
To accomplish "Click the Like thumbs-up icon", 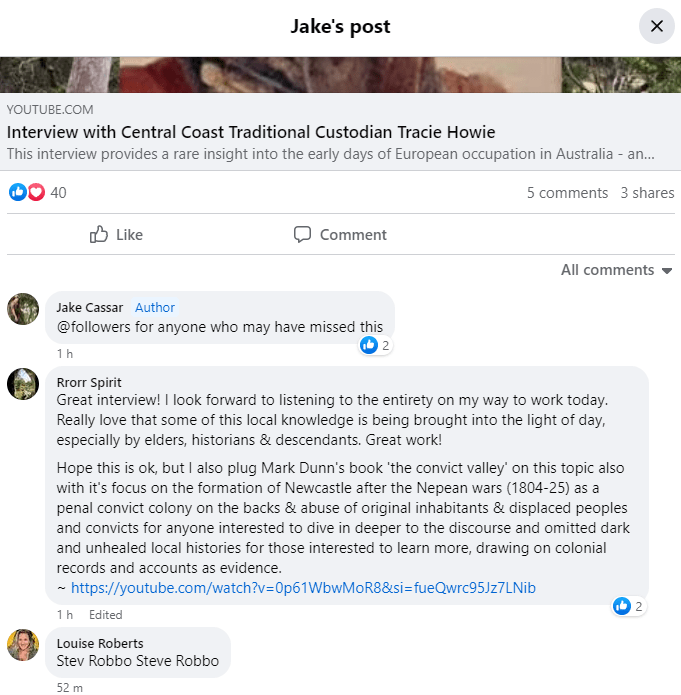I will click(99, 235).
